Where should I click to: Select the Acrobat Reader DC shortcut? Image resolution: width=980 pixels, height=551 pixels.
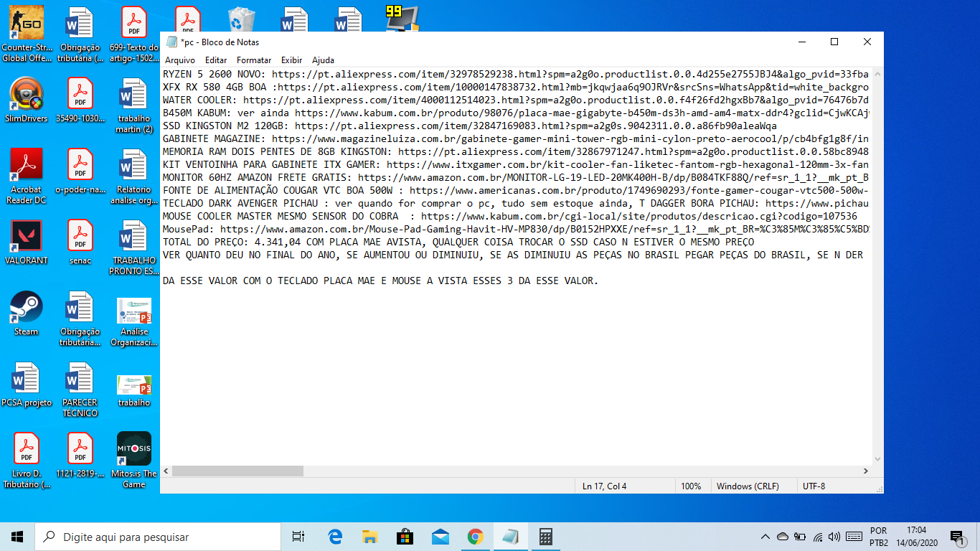[x=27, y=176]
